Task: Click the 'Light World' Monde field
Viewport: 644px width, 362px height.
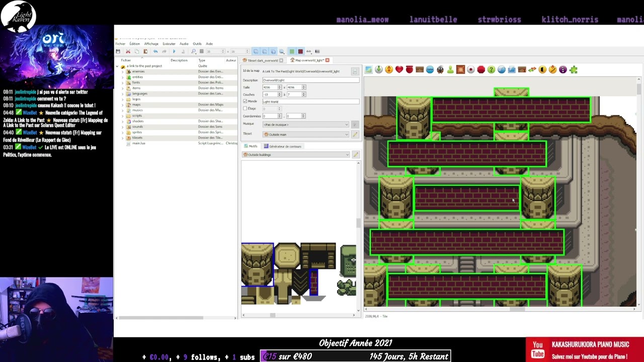Action: [x=310, y=102]
